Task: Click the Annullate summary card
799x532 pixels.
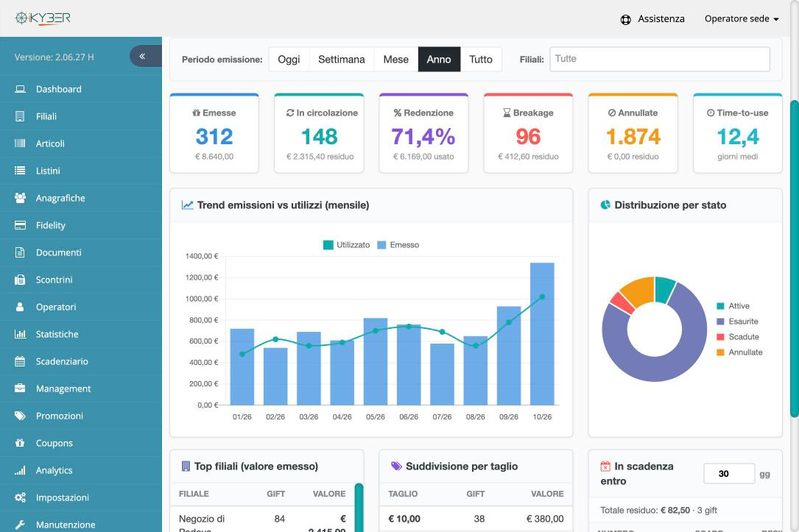Action: [633, 133]
